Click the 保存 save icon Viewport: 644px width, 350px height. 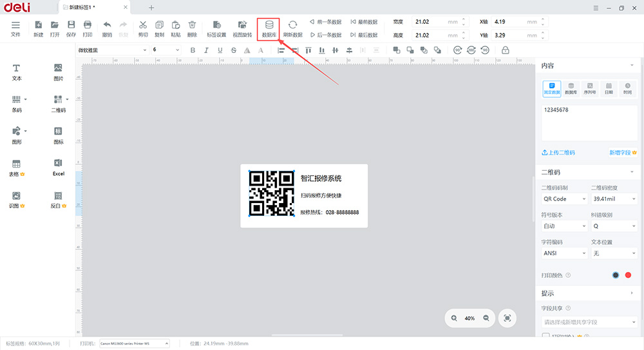tap(71, 29)
